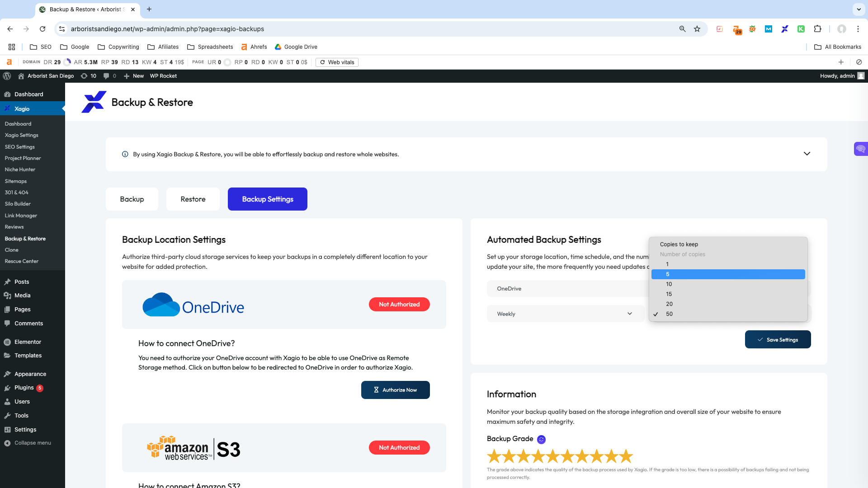Image resolution: width=868 pixels, height=488 pixels.
Task: Visit Arborist San Diego site link
Action: pos(46,76)
